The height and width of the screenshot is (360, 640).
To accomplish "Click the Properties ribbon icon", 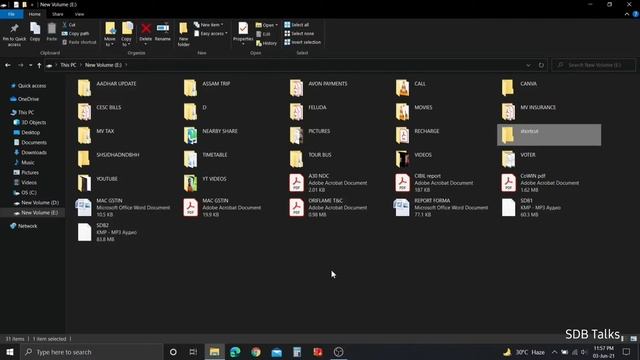I will pos(243,28).
